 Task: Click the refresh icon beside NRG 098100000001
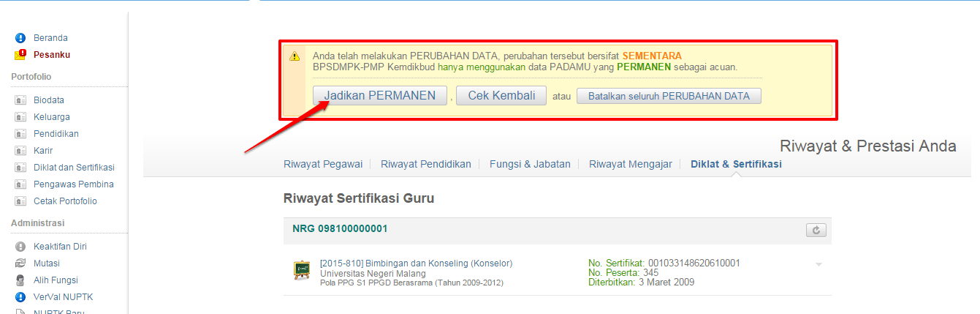click(816, 231)
